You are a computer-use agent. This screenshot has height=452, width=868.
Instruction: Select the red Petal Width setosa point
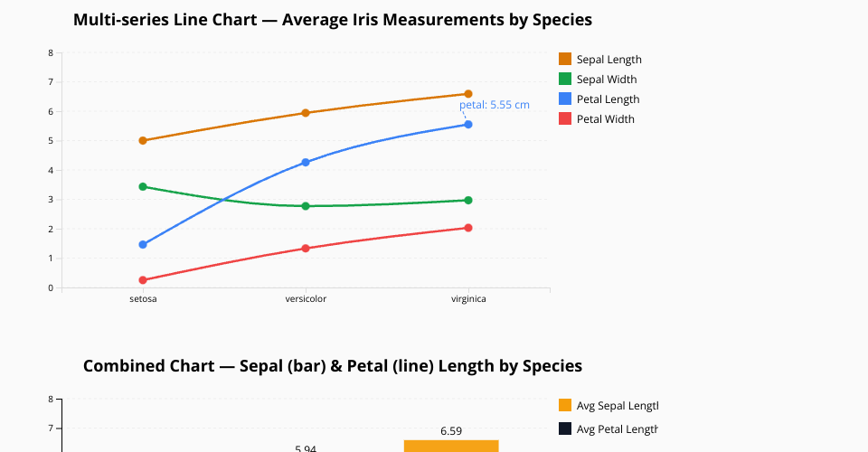pyautogui.click(x=143, y=280)
